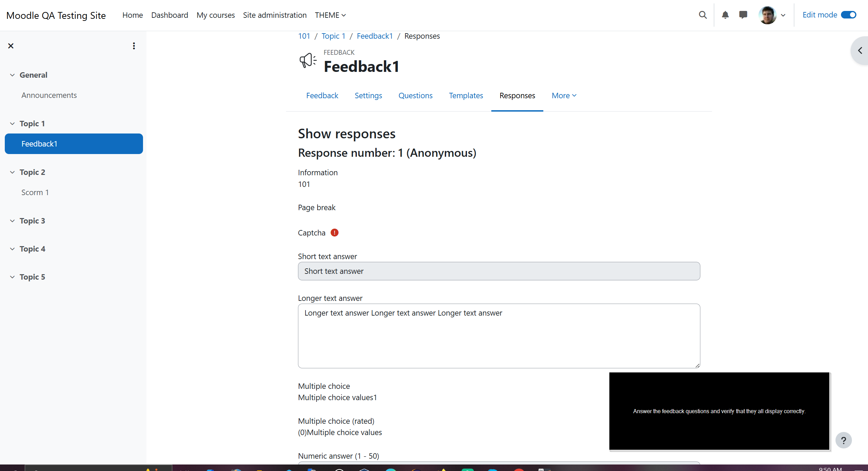Collapse the Topic 1 section chevron
Image resolution: width=868 pixels, height=471 pixels.
point(12,124)
